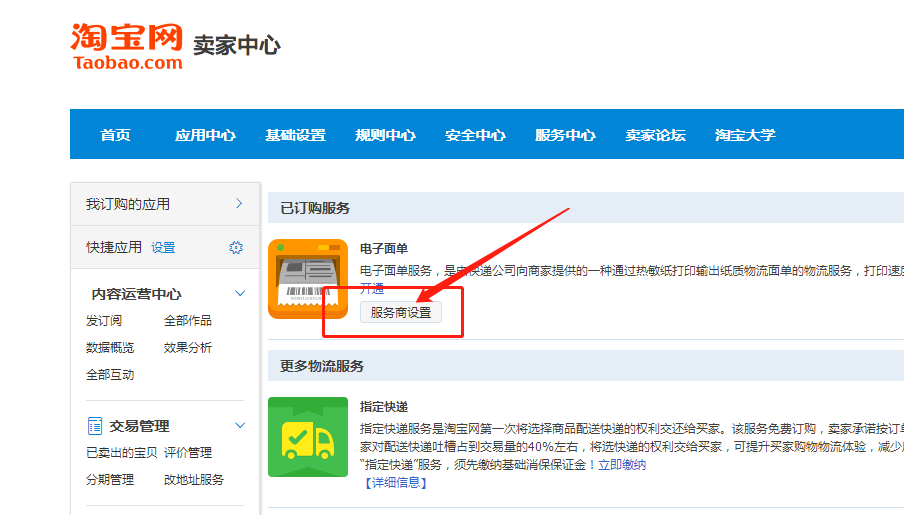Go to 首页 in navigation bar

115,135
